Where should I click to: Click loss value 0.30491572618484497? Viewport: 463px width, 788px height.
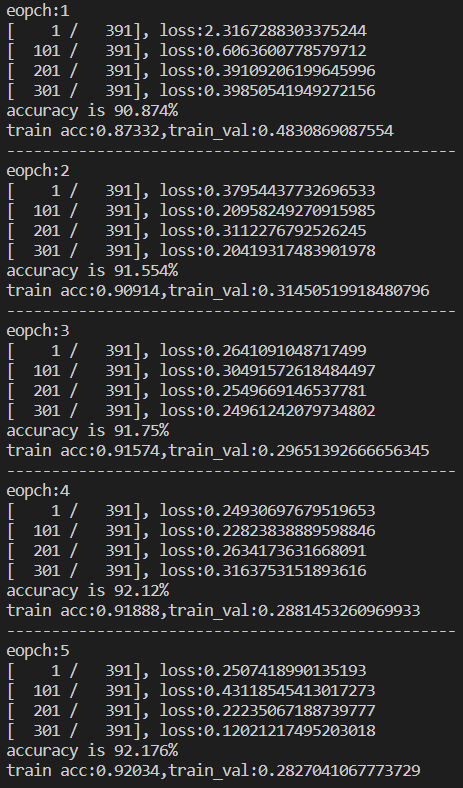[x=290, y=370]
